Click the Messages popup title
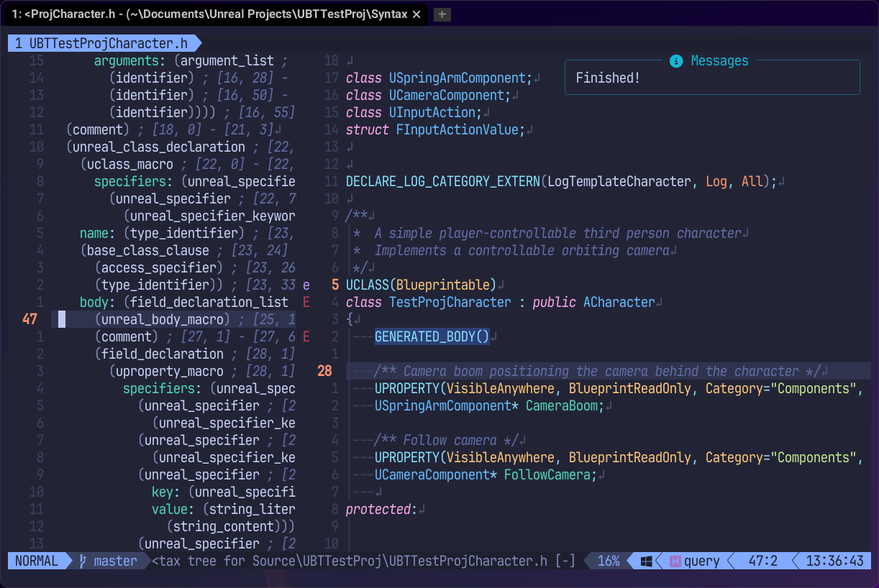The height and width of the screenshot is (588, 879). click(719, 61)
